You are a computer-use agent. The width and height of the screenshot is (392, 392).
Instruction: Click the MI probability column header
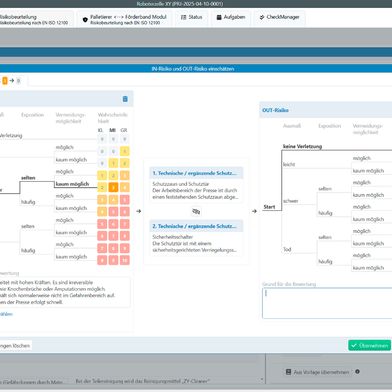point(113,130)
